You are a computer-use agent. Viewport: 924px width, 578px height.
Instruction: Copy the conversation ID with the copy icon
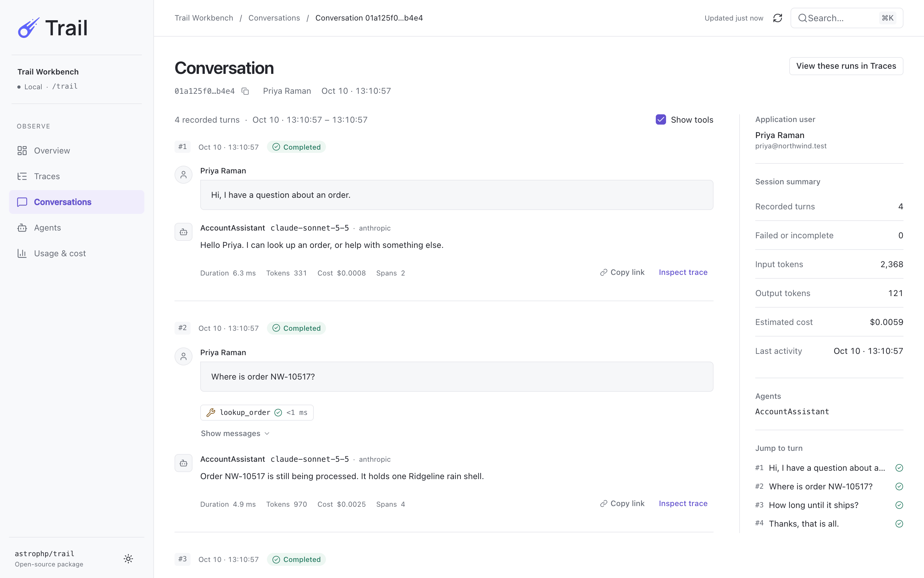click(245, 91)
